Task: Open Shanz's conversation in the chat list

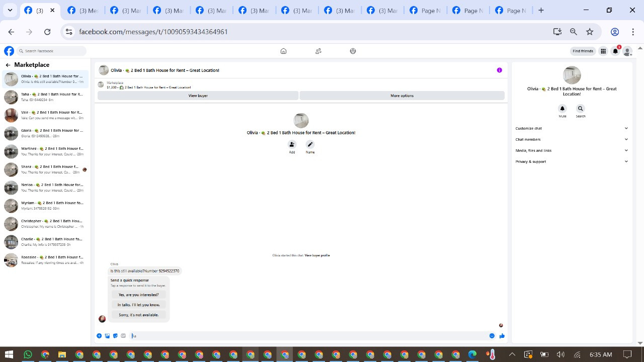Action: pyautogui.click(x=45, y=169)
